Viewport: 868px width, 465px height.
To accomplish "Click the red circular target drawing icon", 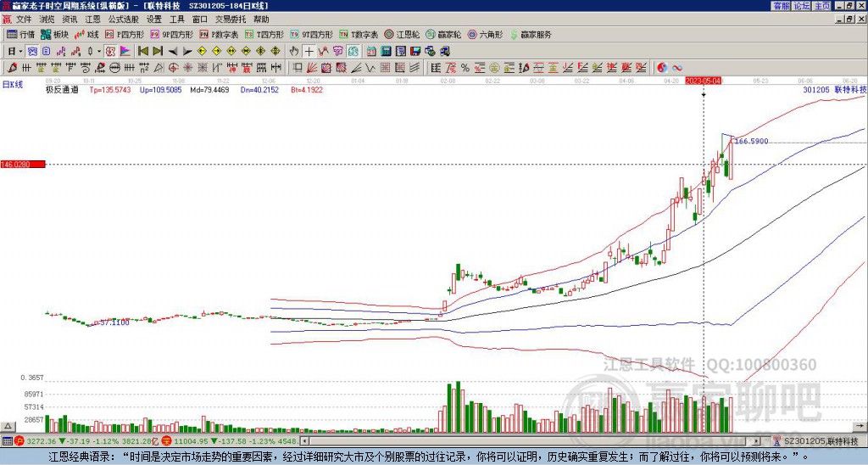I will pyautogui.click(x=173, y=68).
